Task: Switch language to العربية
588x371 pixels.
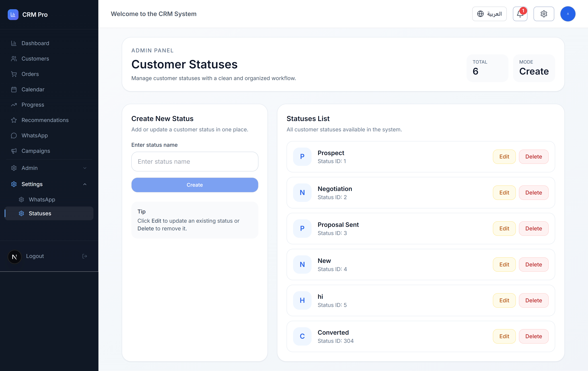Action: point(489,14)
